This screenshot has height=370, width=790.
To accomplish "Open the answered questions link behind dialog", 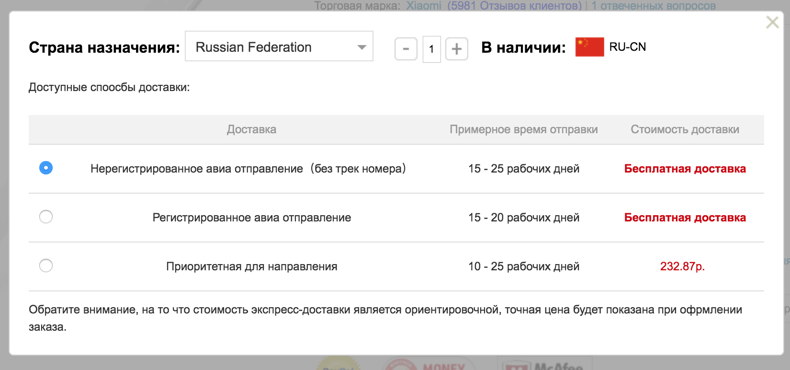I will pos(653,6).
